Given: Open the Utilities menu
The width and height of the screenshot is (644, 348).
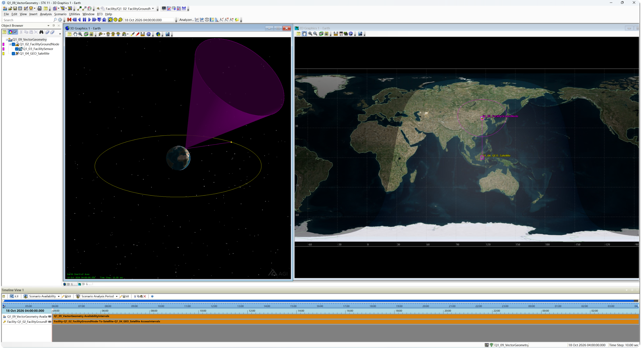Looking at the screenshot, I should (x=74, y=14).
